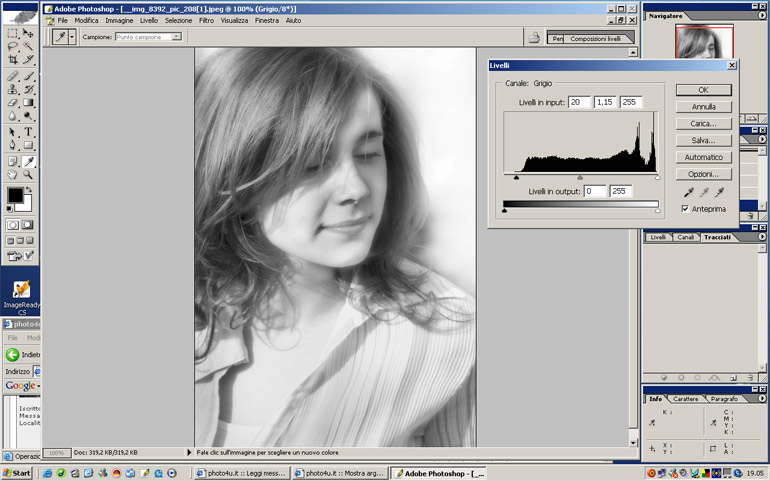Open the Info panel flyout menu

762,398
